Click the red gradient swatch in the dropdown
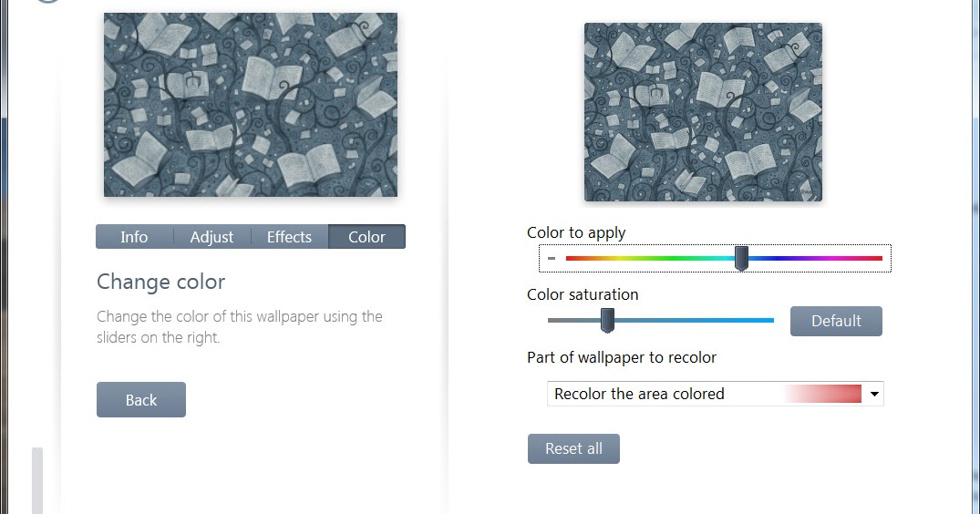The height and width of the screenshot is (514, 980). click(823, 394)
